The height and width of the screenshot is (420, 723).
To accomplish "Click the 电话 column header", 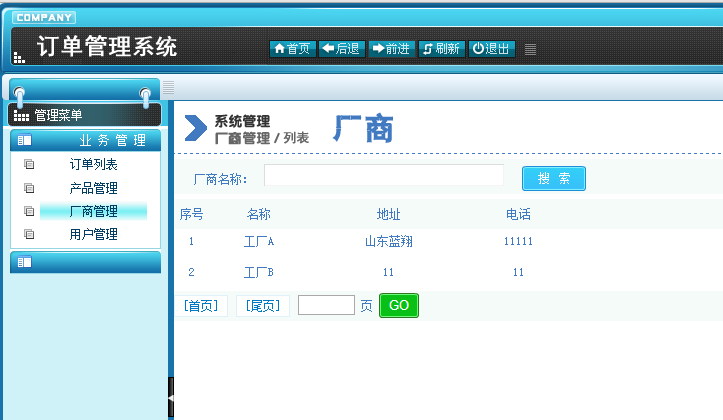I will pos(518,214).
